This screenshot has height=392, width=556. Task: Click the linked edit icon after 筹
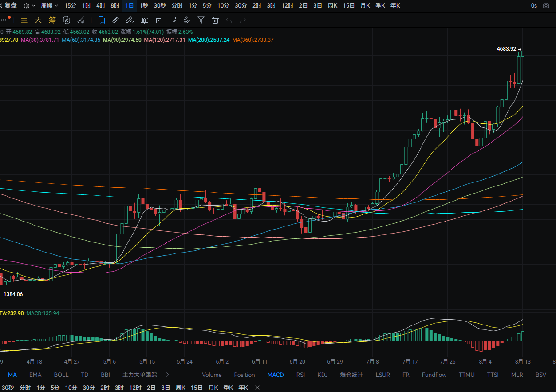[x=67, y=20]
